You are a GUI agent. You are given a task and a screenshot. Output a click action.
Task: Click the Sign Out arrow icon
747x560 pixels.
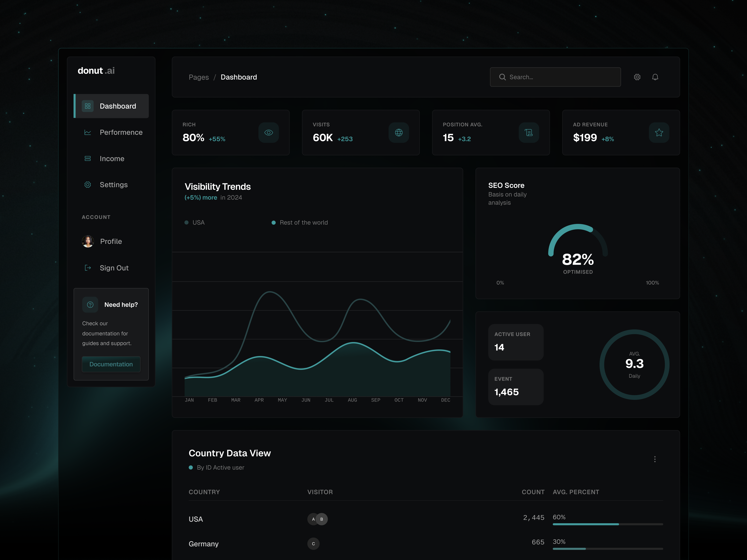pyautogui.click(x=88, y=268)
